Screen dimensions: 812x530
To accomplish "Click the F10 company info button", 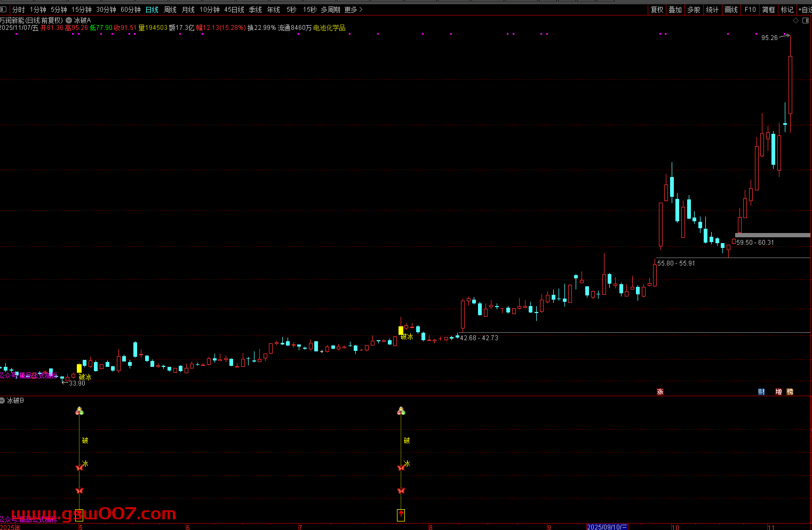I will point(750,10).
